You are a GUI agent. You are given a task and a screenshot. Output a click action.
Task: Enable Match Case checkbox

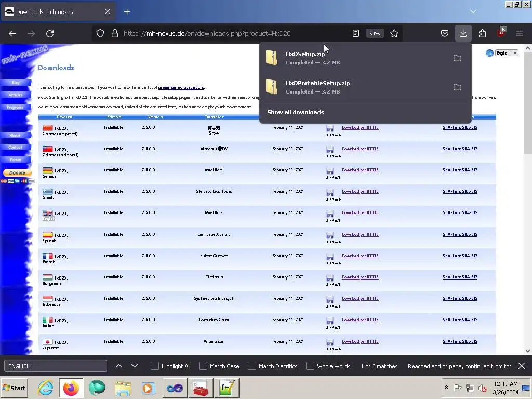click(203, 366)
